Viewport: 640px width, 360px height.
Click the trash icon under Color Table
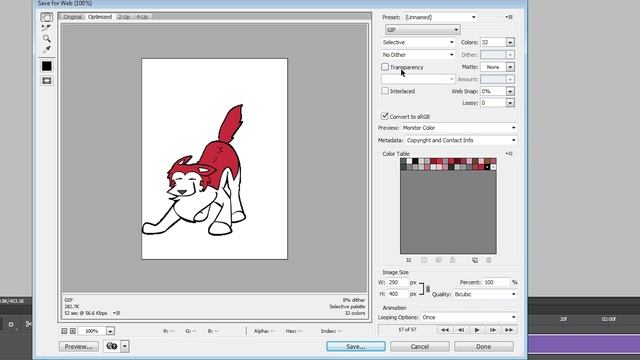coord(489,260)
